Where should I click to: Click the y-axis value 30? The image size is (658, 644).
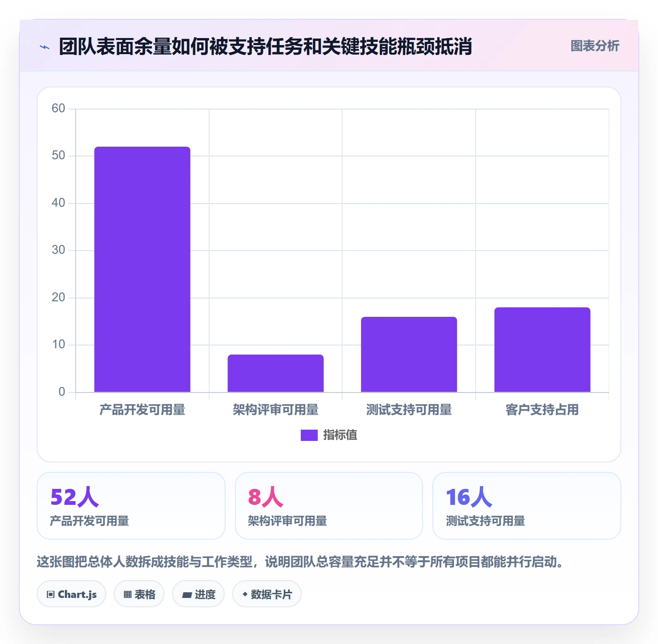point(58,250)
